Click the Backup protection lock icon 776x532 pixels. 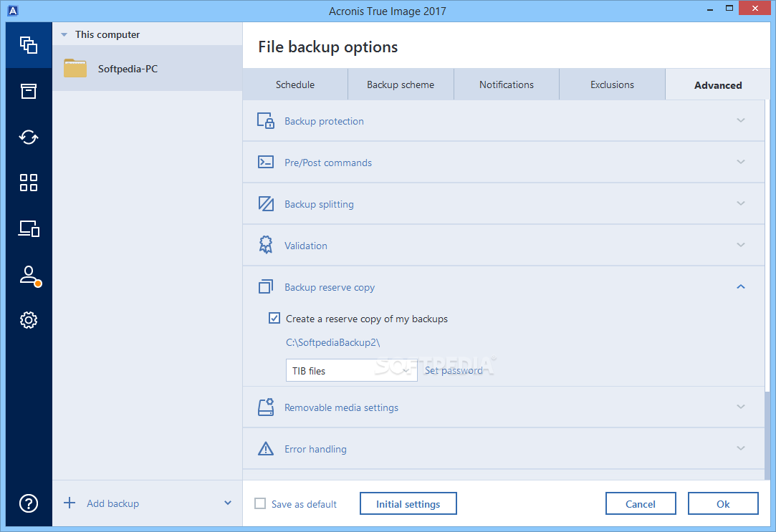click(266, 120)
